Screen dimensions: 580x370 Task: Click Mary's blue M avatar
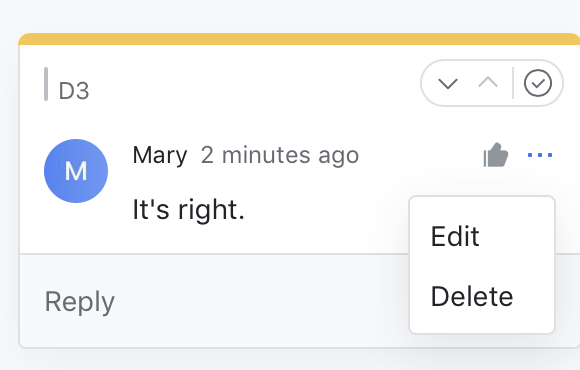click(x=76, y=171)
